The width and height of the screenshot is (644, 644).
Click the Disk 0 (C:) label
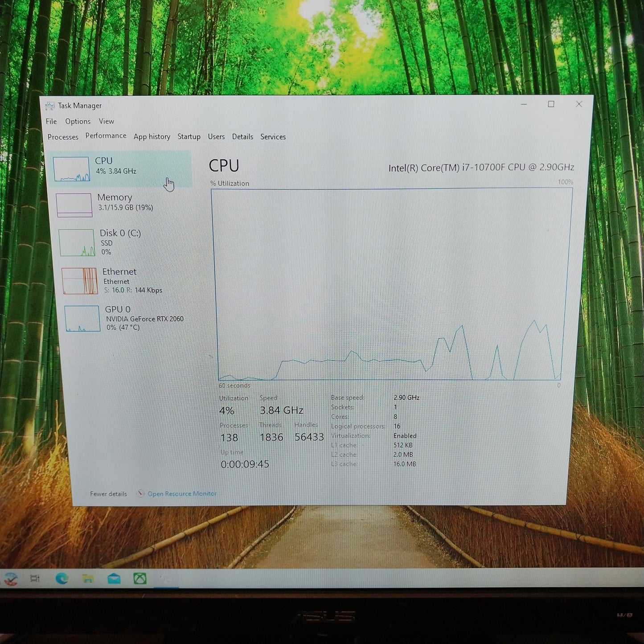[120, 233]
